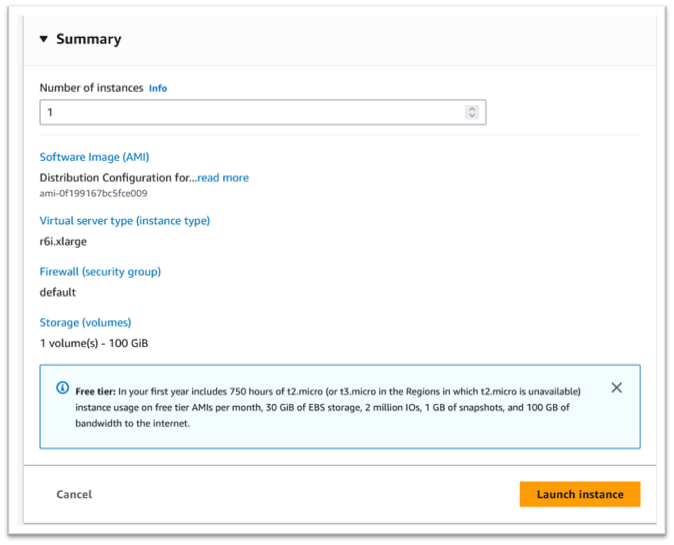Open Virtual server type (instance type) link

124,221
